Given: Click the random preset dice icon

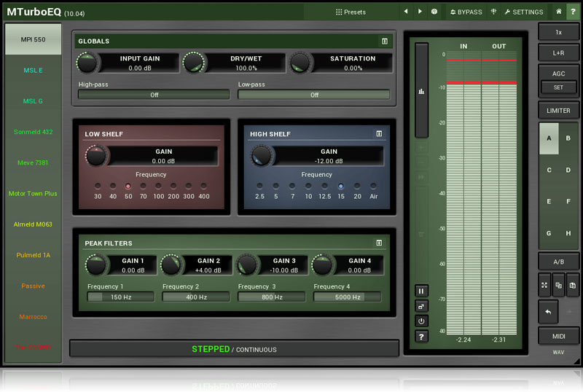Looking at the screenshot, I should 434,12.
